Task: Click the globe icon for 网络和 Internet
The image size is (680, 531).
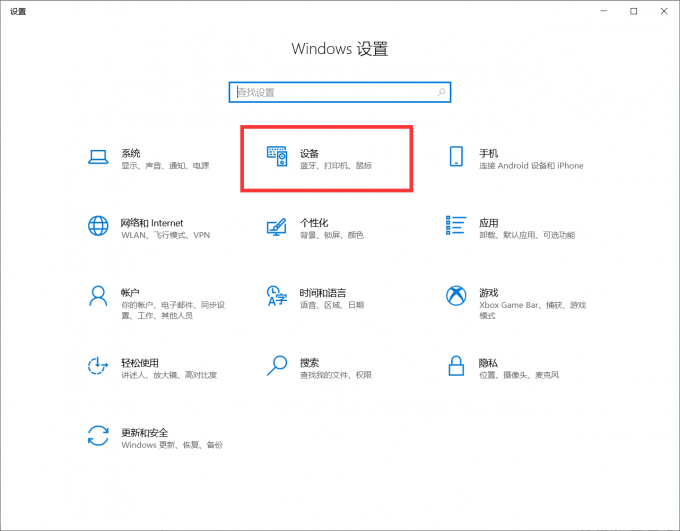Action: coord(98,226)
